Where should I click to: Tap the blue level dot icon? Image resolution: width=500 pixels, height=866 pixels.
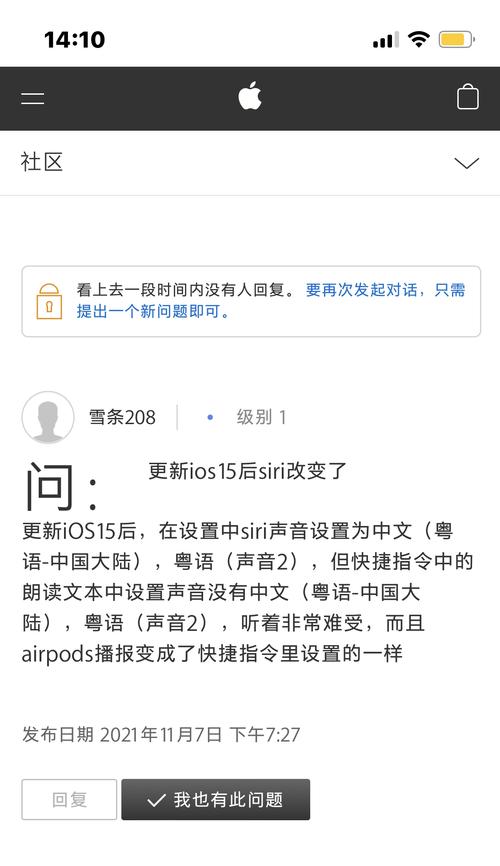tap(210, 418)
